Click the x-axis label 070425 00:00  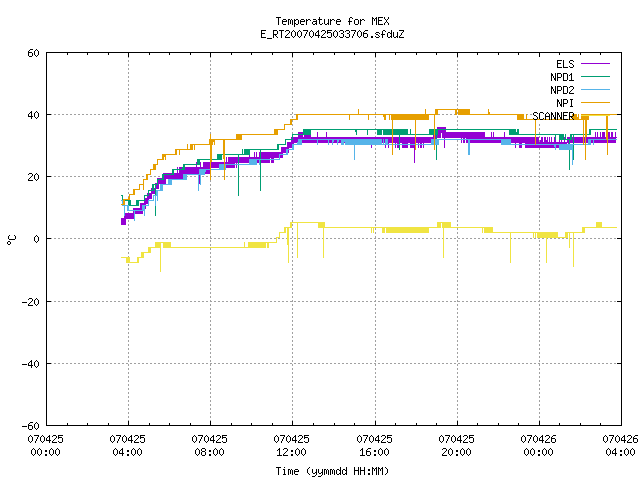(x=45, y=446)
